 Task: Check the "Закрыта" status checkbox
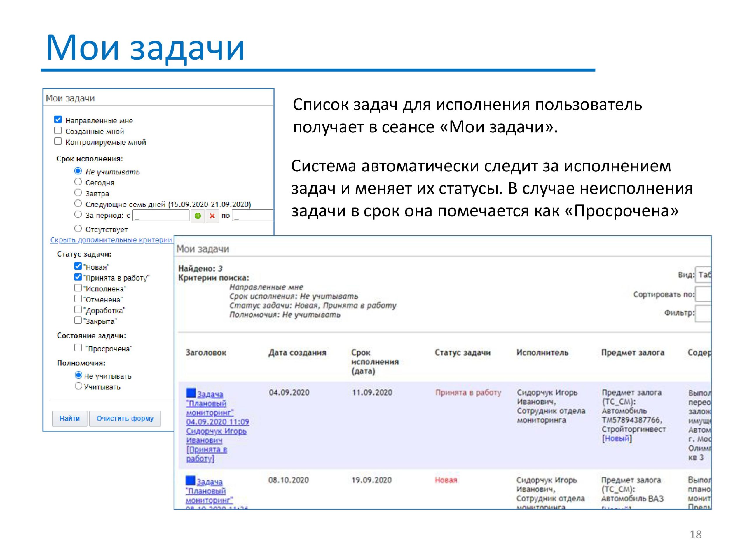(78, 320)
